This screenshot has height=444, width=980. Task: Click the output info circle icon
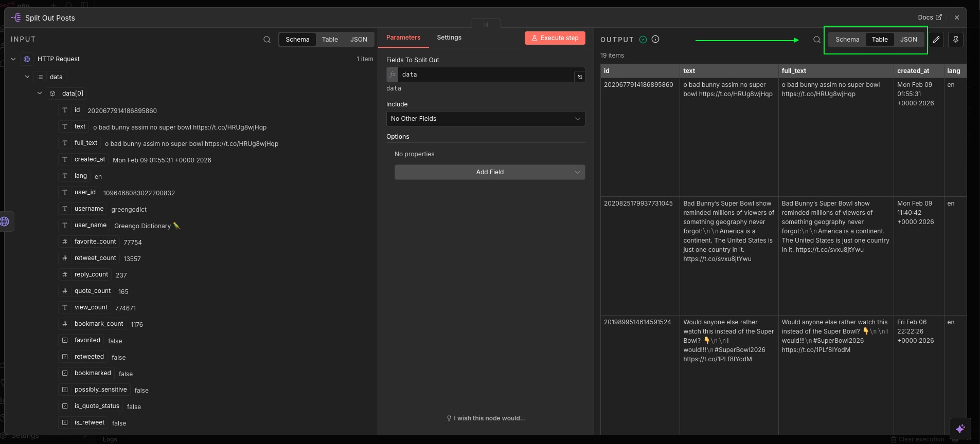pyautogui.click(x=655, y=40)
